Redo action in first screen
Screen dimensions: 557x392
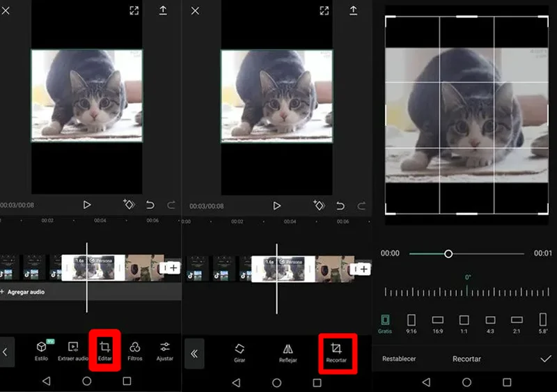coord(171,205)
